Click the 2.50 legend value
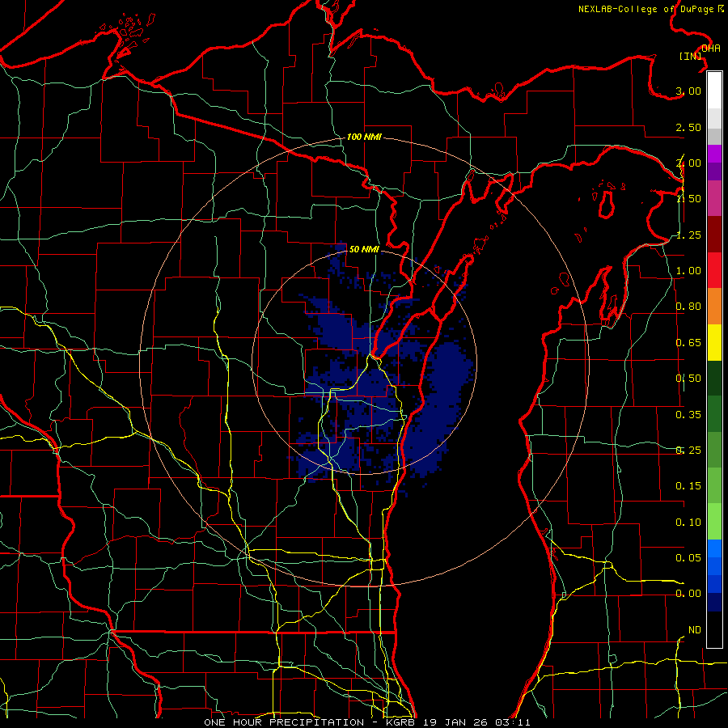The width and height of the screenshot is (728, 728). click(x=688, y=127)
